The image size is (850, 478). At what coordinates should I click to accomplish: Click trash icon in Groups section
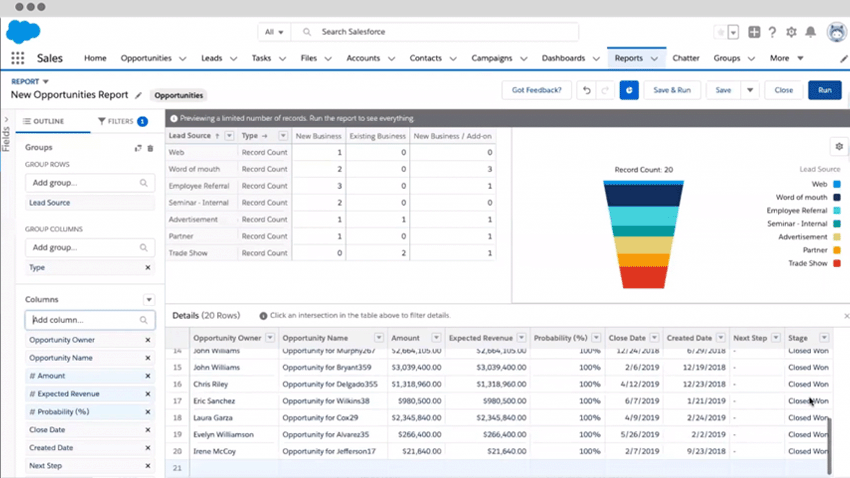151,148
